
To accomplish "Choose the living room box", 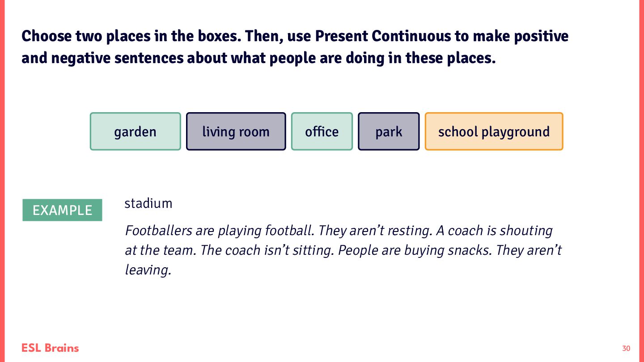I will click(236, 131).
